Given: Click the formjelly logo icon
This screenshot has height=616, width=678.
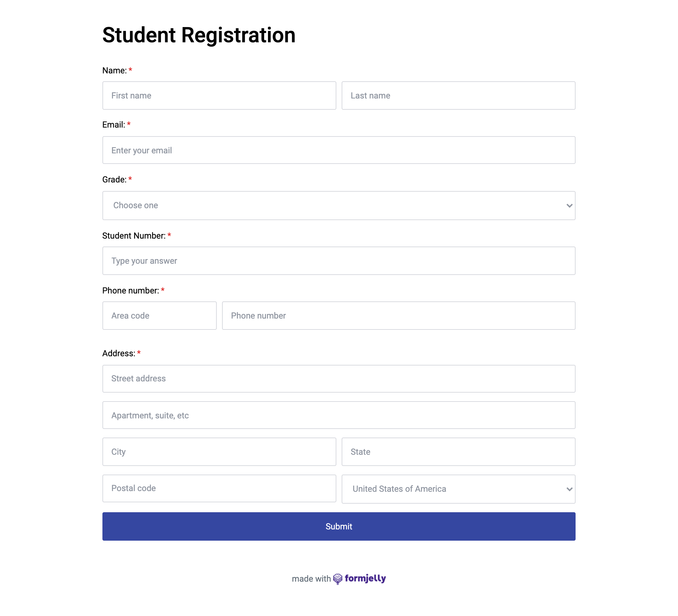Looking at the screenshot, I should pos(337,579).
